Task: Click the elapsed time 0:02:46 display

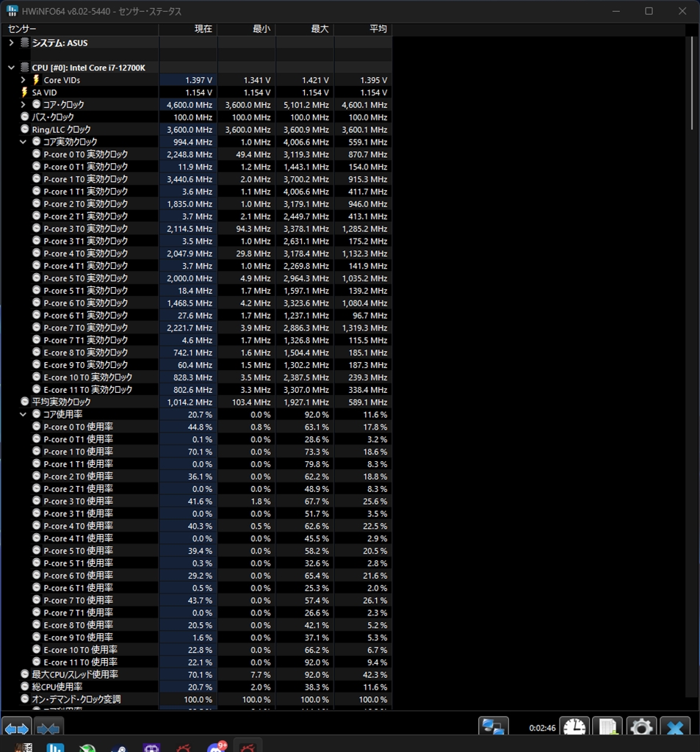Action: click(x=542, y=728)
